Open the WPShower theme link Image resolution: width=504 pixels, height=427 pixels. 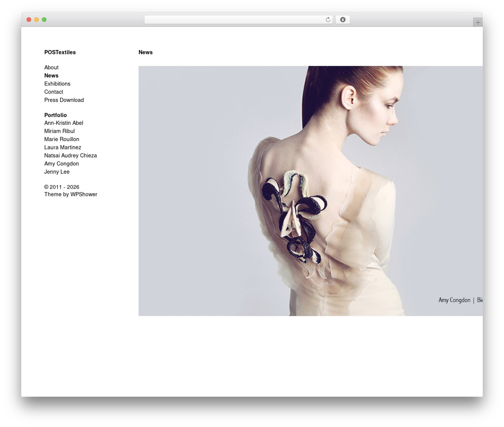click(83, 194)
